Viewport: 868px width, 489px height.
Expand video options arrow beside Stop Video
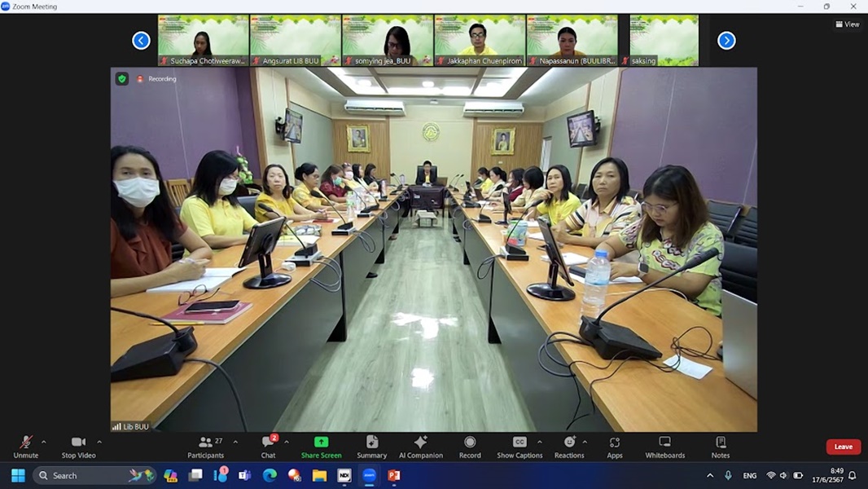tap(99, 442)
